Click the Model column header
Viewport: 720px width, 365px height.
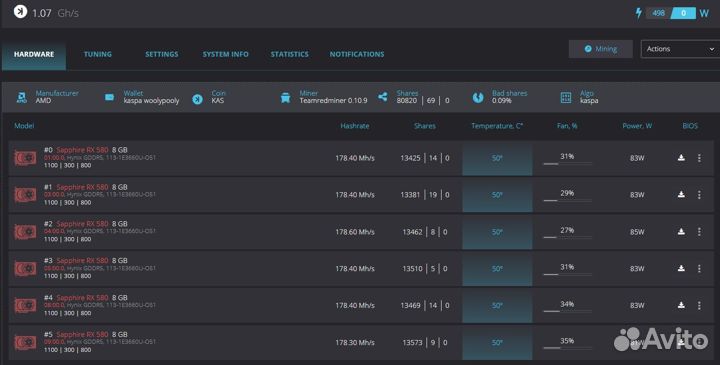[x=24, y=126]
